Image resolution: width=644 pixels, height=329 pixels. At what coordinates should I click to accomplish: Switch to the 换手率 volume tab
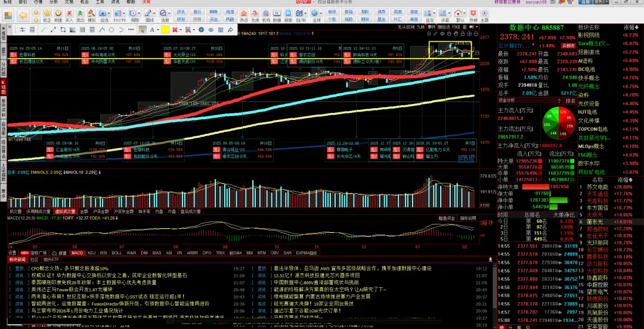pos(144,211)
